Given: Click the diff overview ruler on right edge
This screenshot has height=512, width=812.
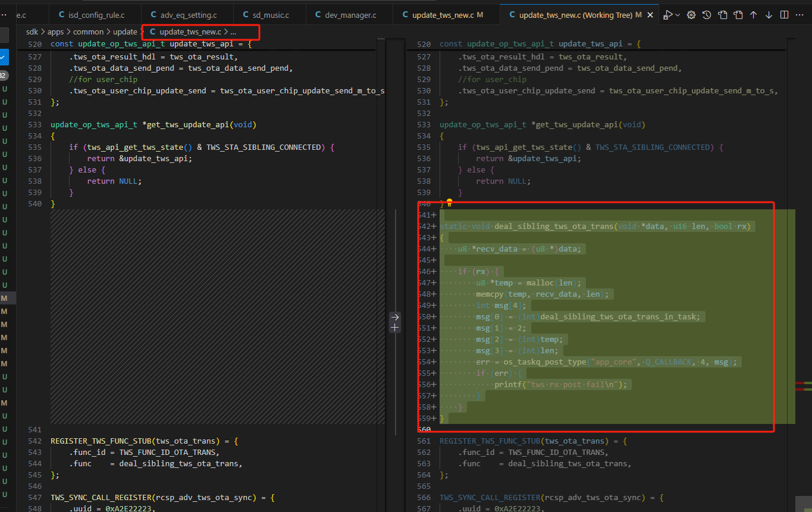Looking at the screenshot, I should pos(803,274).
